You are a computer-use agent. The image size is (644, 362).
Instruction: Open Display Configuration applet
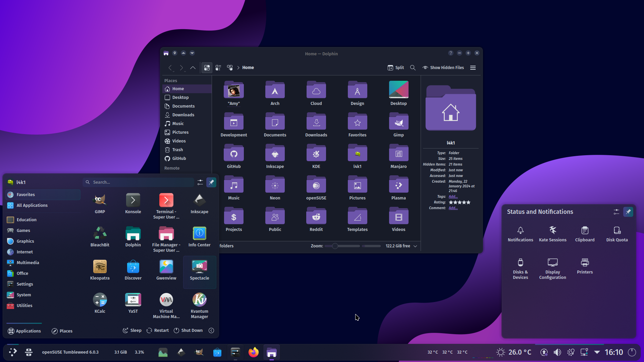[x=552, y=268]
